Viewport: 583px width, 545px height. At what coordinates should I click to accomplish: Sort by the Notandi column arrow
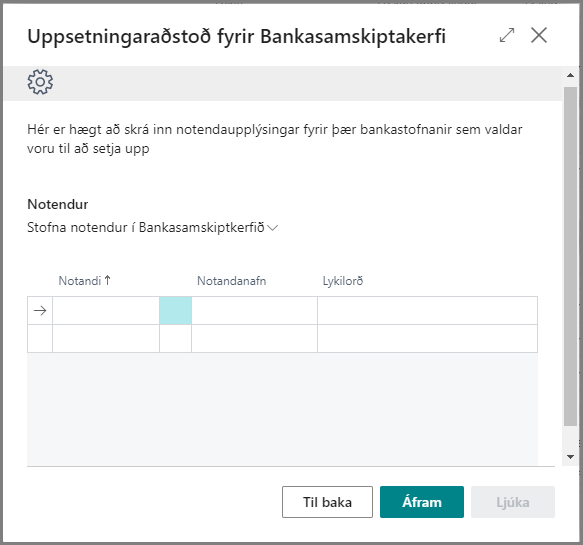pos(107,280)
